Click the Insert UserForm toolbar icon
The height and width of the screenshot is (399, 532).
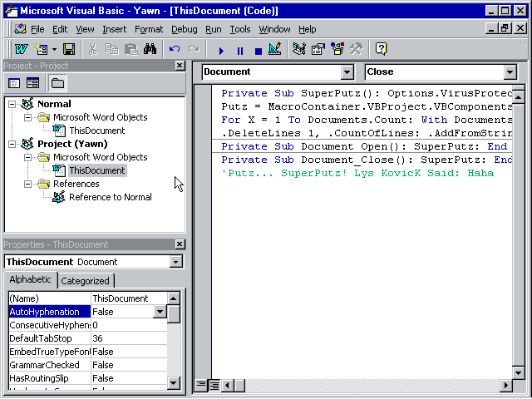[x=42, y=50]
